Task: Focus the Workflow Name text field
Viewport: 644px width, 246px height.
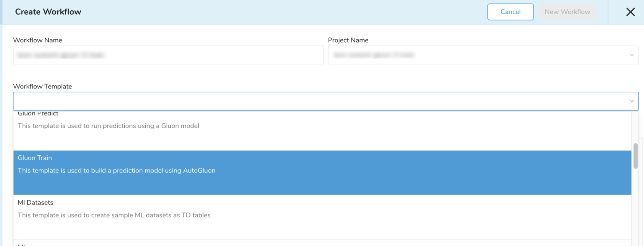Action: (x=168, y=55)
